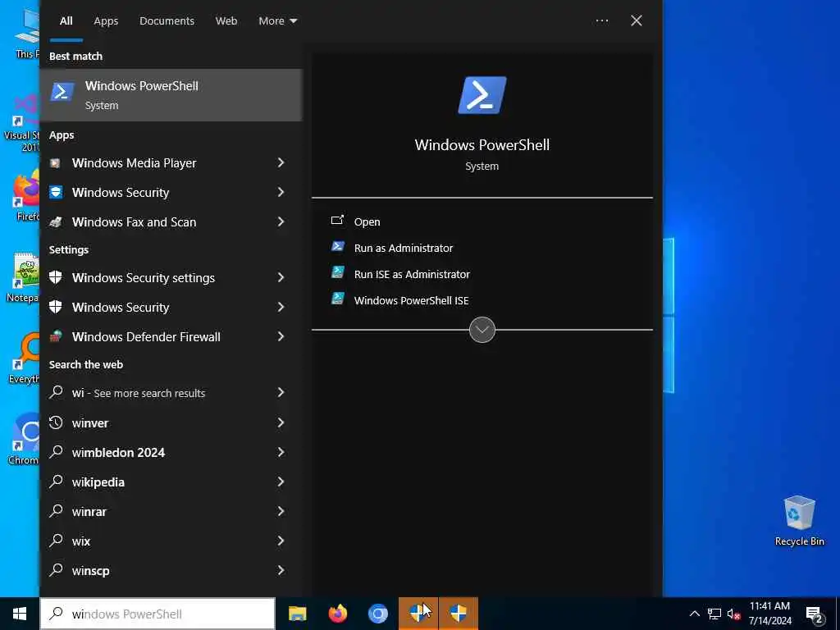840x630 pixels.
Task: Open the notification center icon
Action: pos(815,615)
